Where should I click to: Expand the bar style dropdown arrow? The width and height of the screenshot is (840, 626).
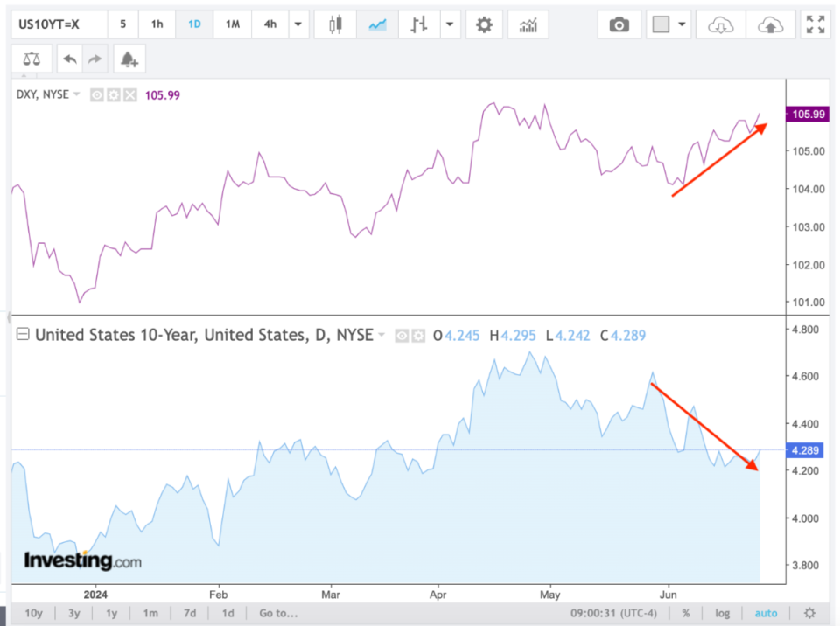451,24
